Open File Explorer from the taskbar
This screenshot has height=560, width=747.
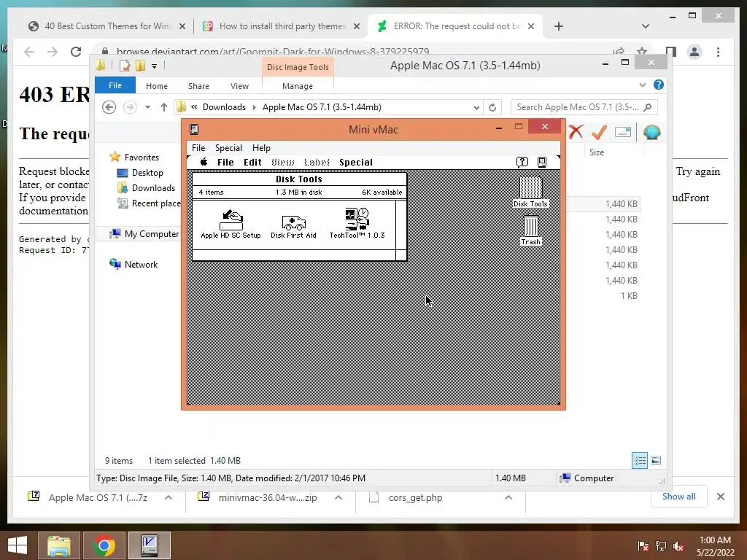pos(58,545)
